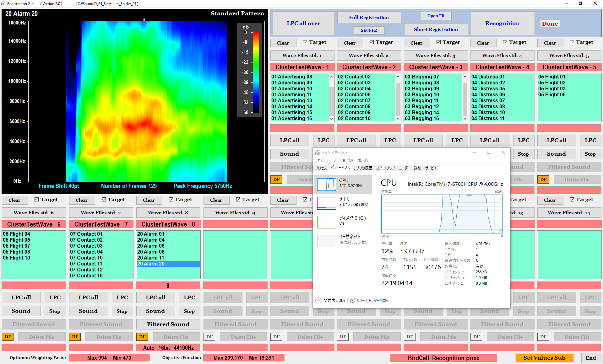Open the リソース モニターを開く link
Image resolution: width=603 pixels, height=364 pixels.
372,300
